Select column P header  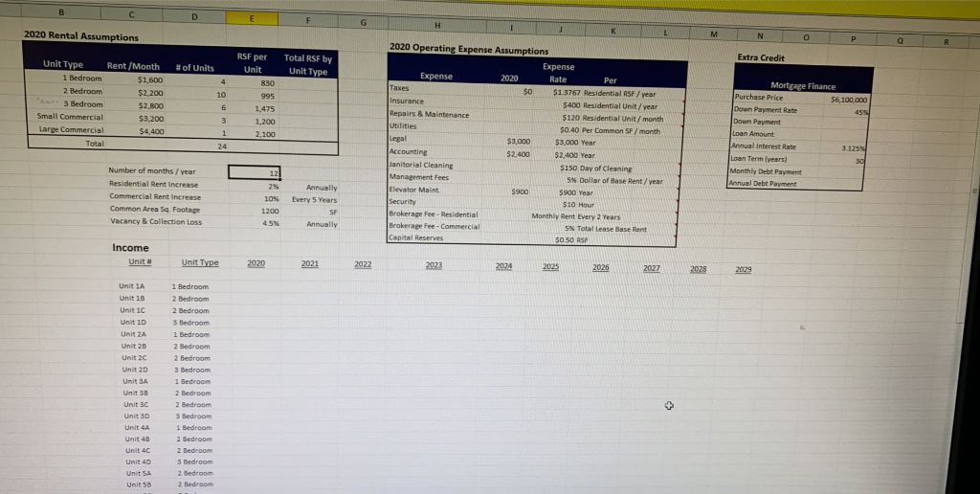pyautogui.click(x=851, y=37)
